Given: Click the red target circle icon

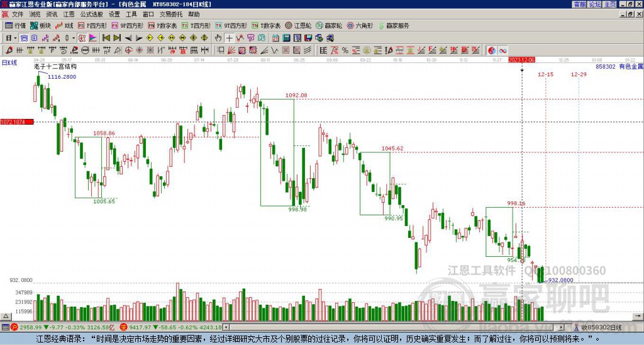Looking at the screenshot, I should coord(128,50).
